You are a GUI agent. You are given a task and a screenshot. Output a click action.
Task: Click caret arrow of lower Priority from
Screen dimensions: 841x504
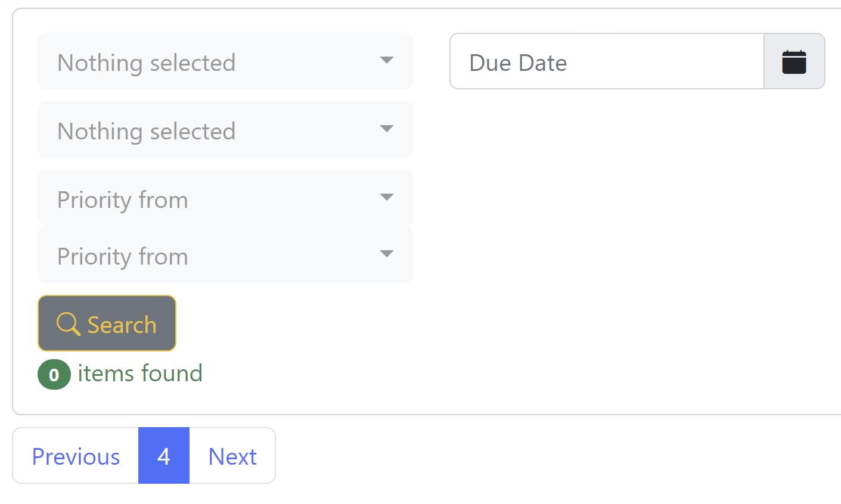coord(387,254)
